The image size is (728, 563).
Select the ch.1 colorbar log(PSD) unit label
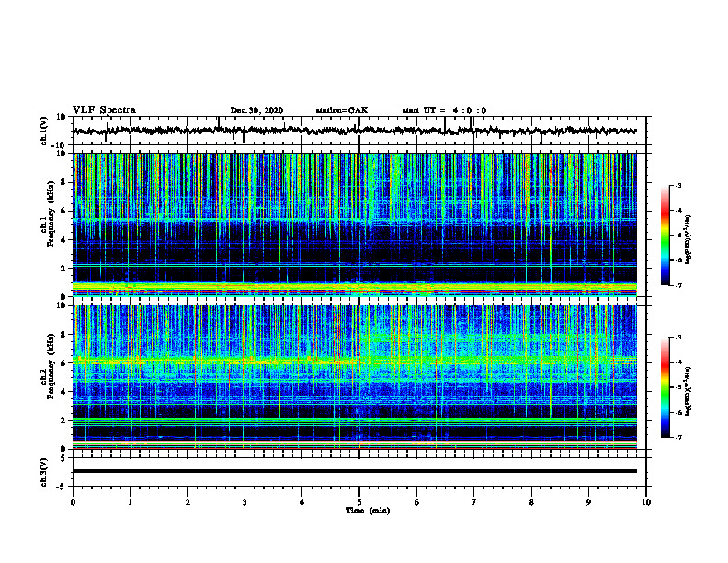(688, 239)
